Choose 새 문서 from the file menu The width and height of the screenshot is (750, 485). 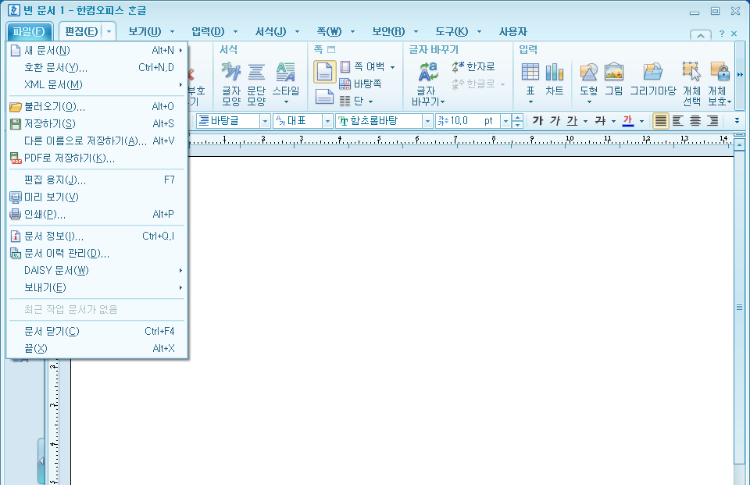97,50
